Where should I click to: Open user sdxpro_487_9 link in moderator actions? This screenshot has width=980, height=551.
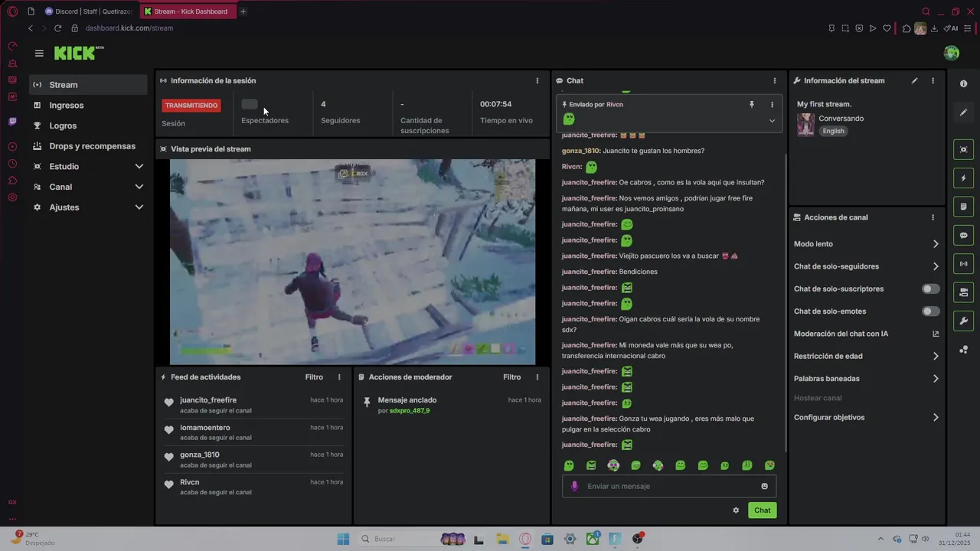410,411
